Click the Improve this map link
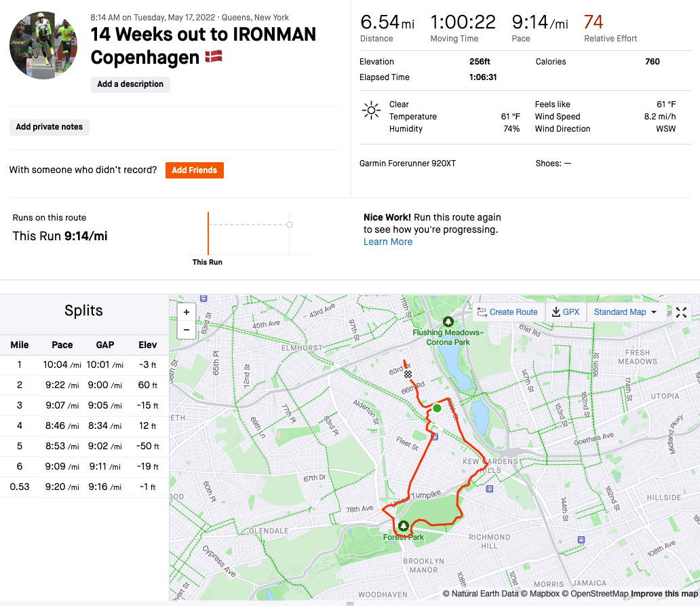The image size is (700, 606). point(664,594)
